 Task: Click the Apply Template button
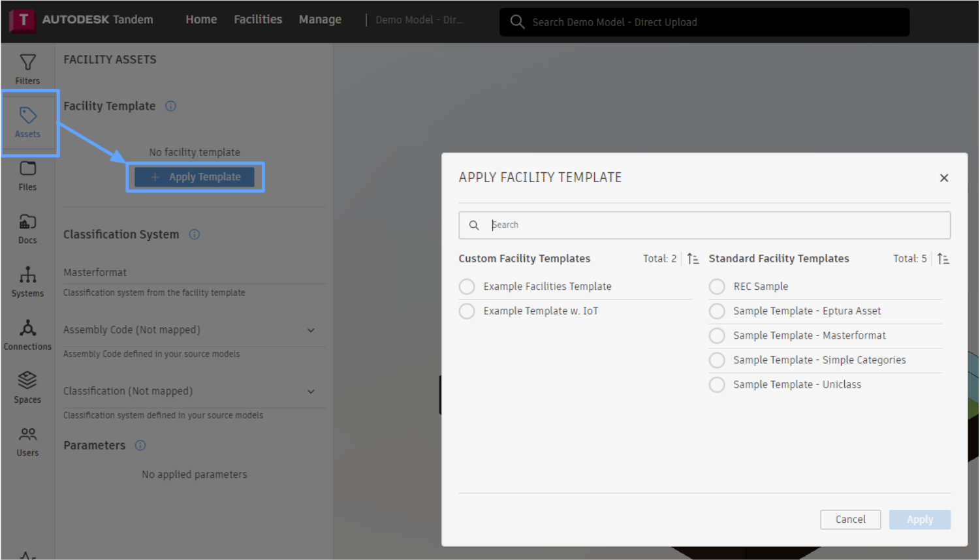pyautogui.click(x=195, y=177)
